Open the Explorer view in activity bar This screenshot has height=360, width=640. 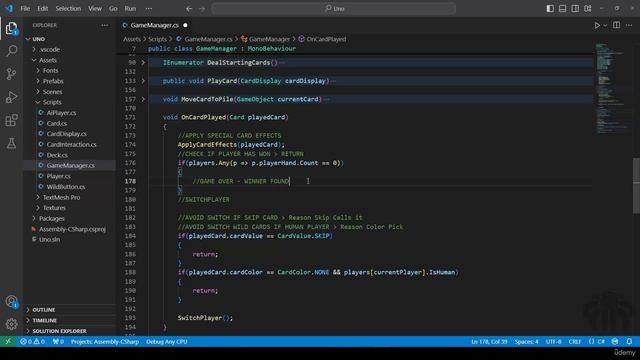click(x=11, y=28)
